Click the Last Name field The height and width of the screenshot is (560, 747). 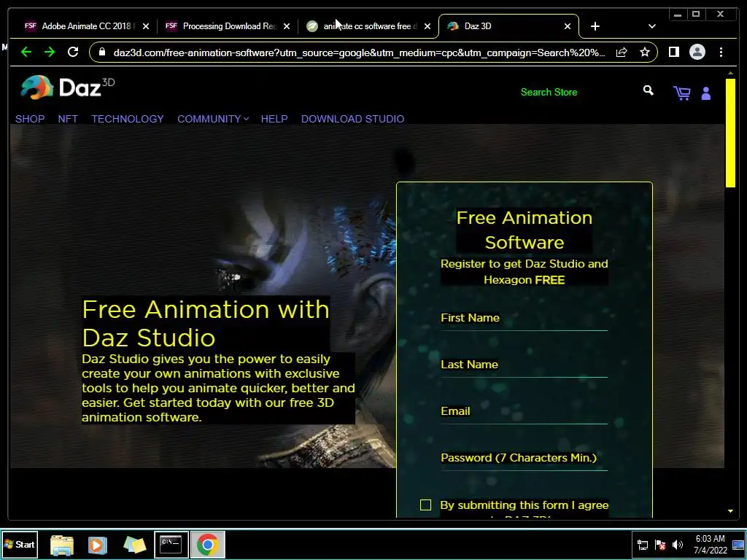(524, 365)
